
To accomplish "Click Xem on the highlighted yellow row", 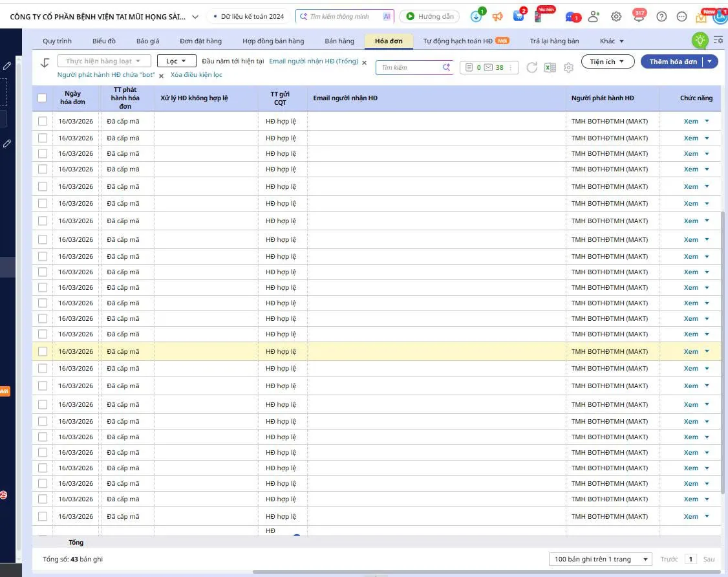I will [x=691, y=352].
